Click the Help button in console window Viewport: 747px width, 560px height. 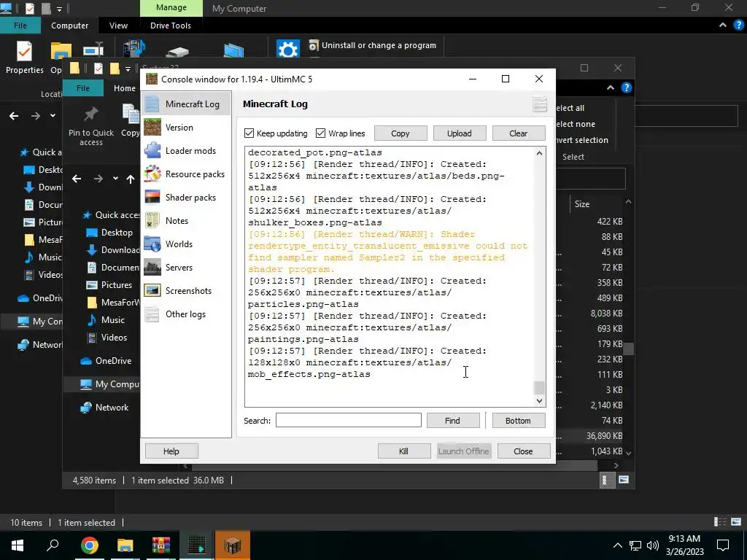[x=171, y=451]
